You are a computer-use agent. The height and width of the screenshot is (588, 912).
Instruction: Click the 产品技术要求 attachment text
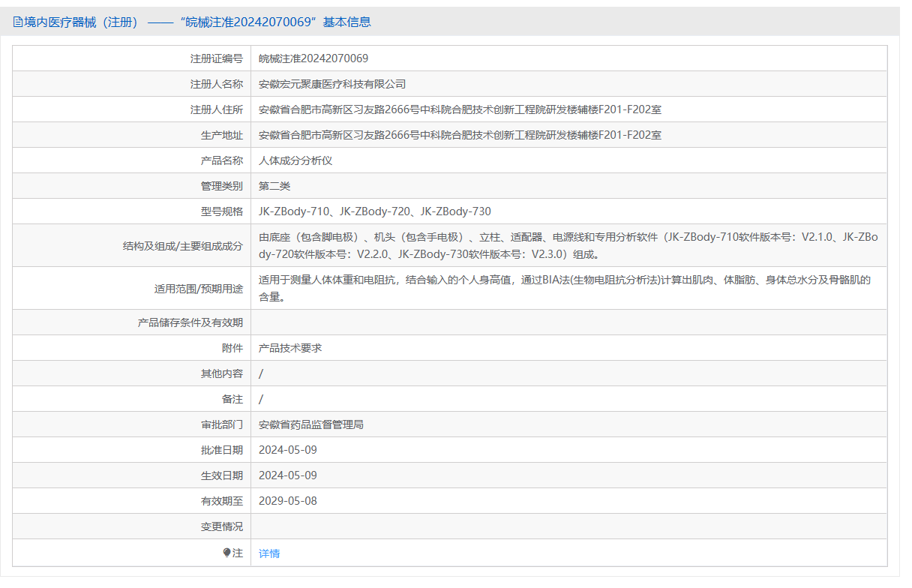pos(289,347)
